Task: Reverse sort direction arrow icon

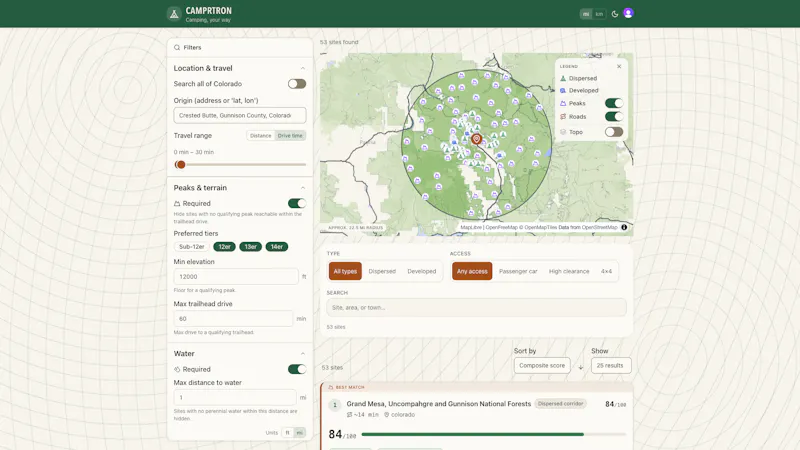Action: click(581, 367)
